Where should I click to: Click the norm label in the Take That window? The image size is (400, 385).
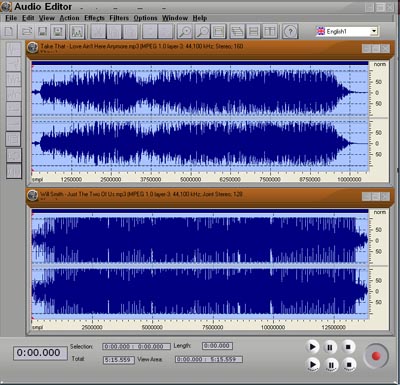(379, 64)
